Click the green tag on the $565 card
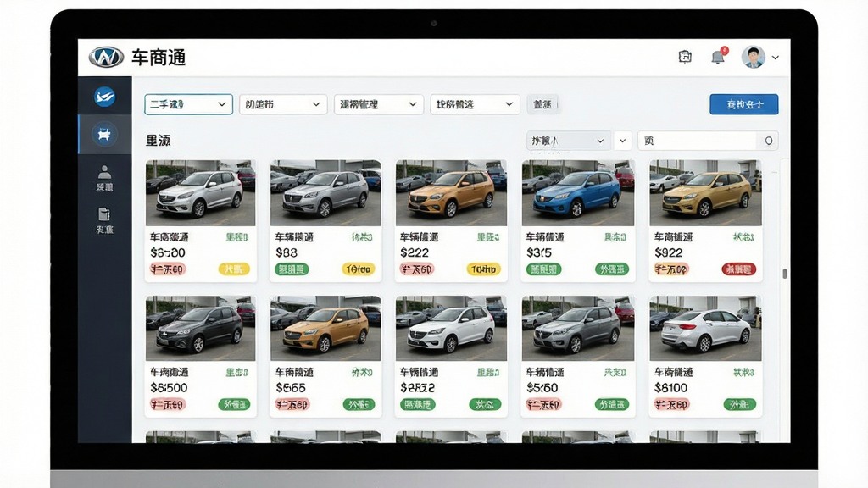The image size is (868, 488). pos(359,404)
